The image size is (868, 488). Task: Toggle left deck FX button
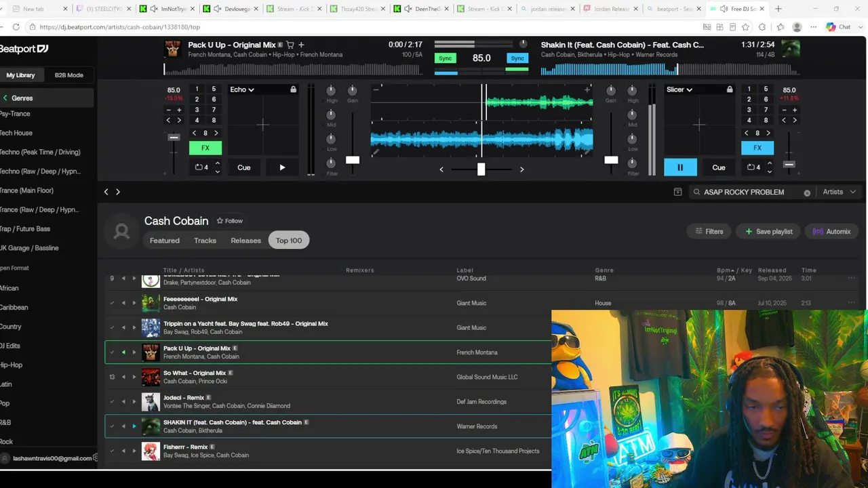click(x=205, y=148)
